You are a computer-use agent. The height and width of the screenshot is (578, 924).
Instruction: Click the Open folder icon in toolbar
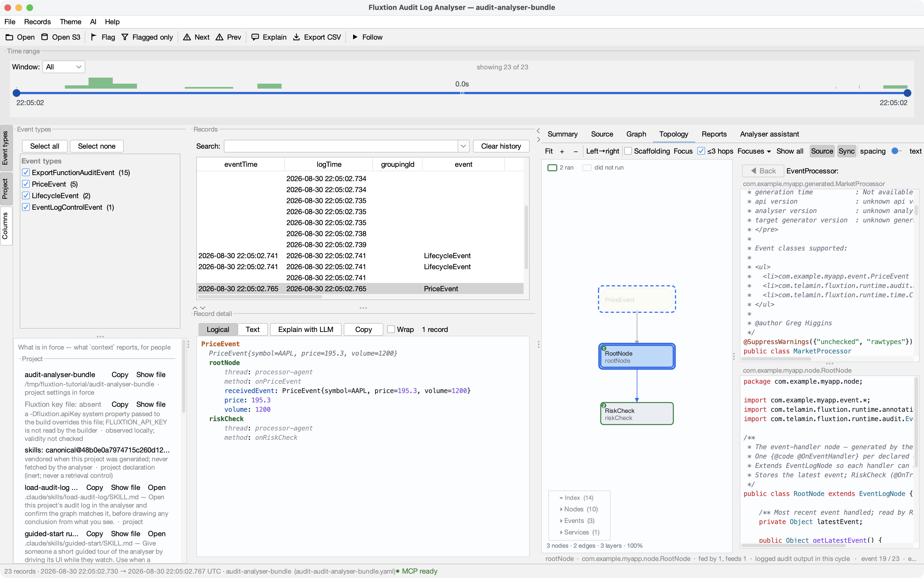[9, 37]
